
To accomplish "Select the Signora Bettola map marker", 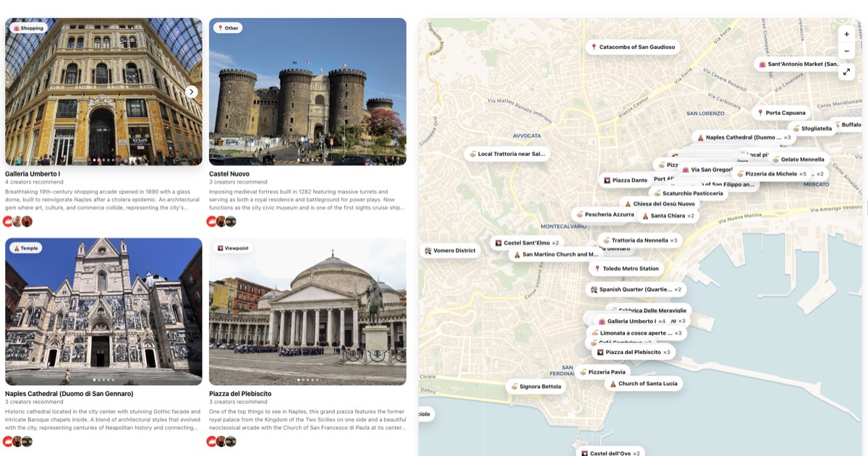I will click(535, 387).
